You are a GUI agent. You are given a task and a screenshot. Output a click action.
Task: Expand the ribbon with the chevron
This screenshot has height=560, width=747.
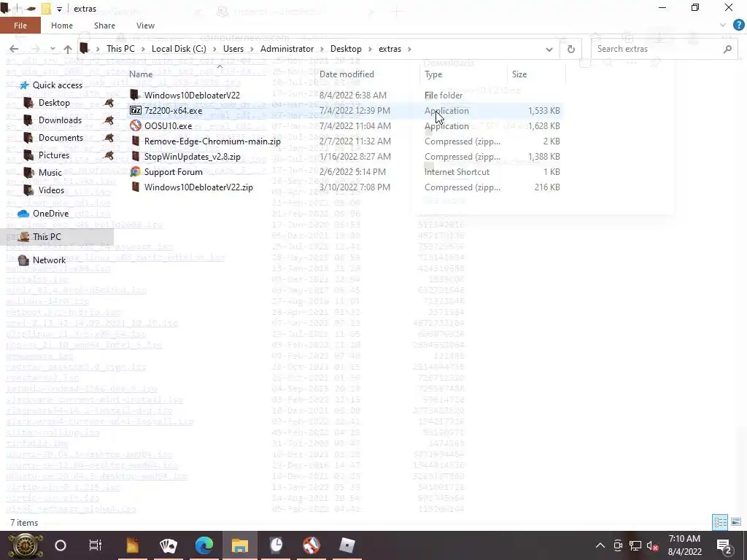[723, 26]
